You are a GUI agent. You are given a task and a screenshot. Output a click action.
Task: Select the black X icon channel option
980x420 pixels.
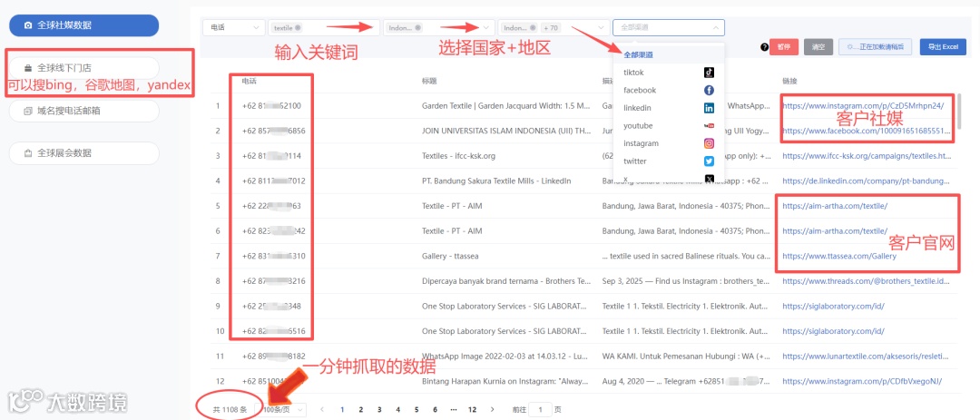click(709, 179)
